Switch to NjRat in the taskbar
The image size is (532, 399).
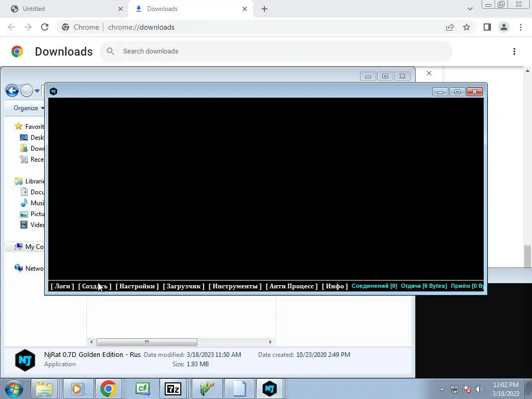click(270, 389)
